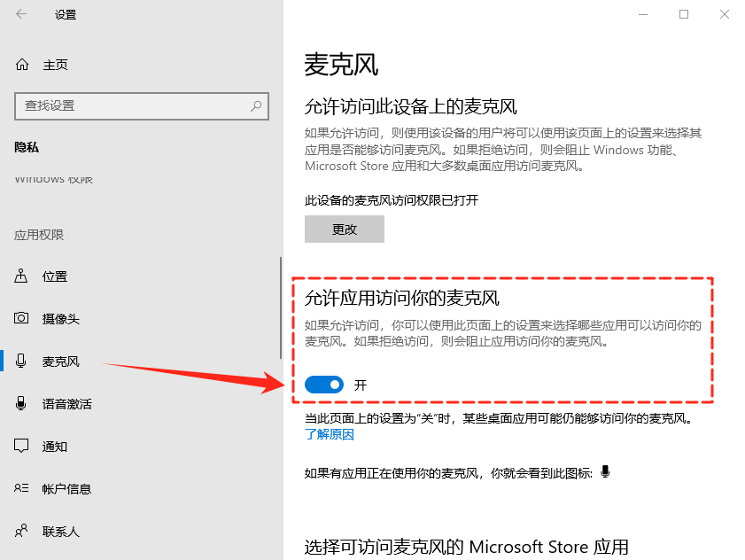Click the 隐私 heading in the sidebar
This screenshot has height=560, width=745.
tap(27, 148)
